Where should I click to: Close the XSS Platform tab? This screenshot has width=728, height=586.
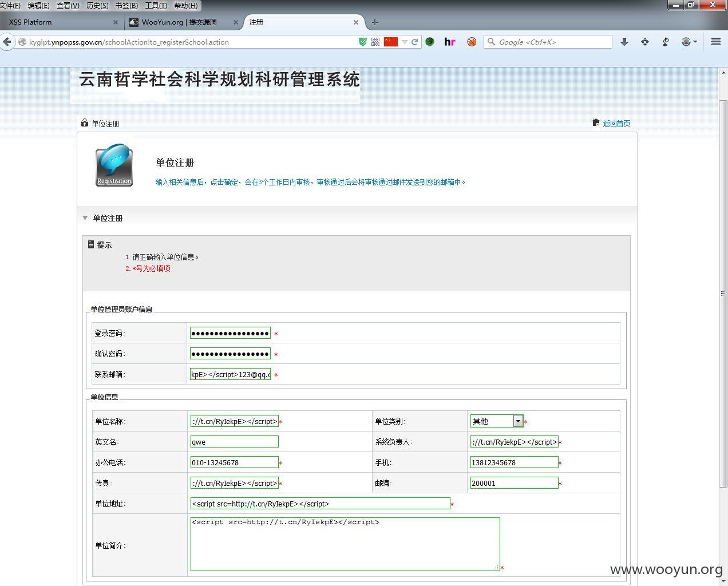coord(116,22)
